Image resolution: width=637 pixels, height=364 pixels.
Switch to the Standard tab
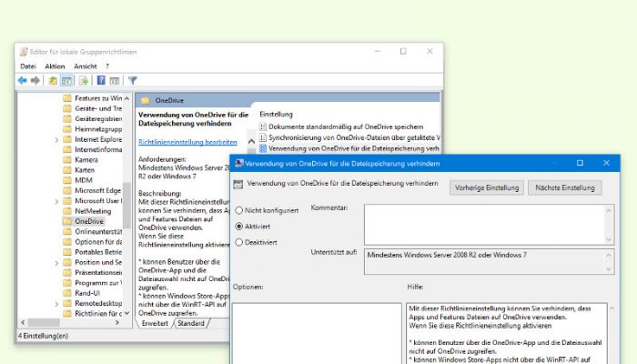point(191,323)
